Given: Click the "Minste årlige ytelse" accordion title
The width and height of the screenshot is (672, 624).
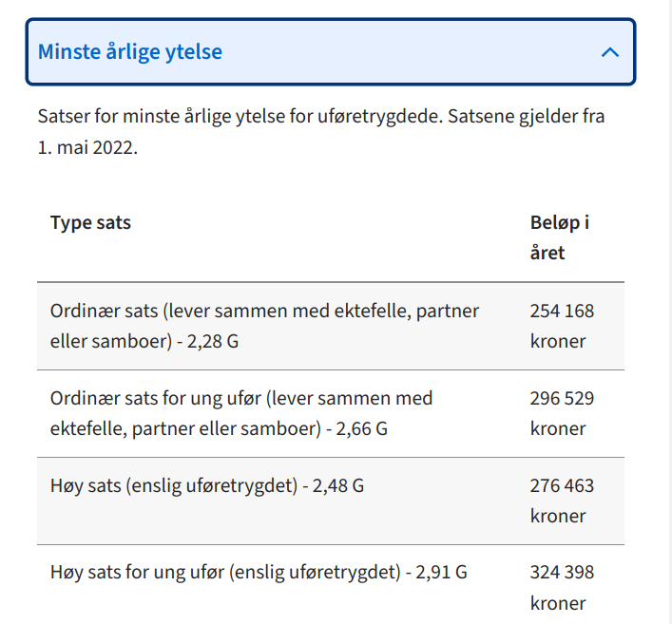Looking at the screenshot, I should tap(130, 51).
